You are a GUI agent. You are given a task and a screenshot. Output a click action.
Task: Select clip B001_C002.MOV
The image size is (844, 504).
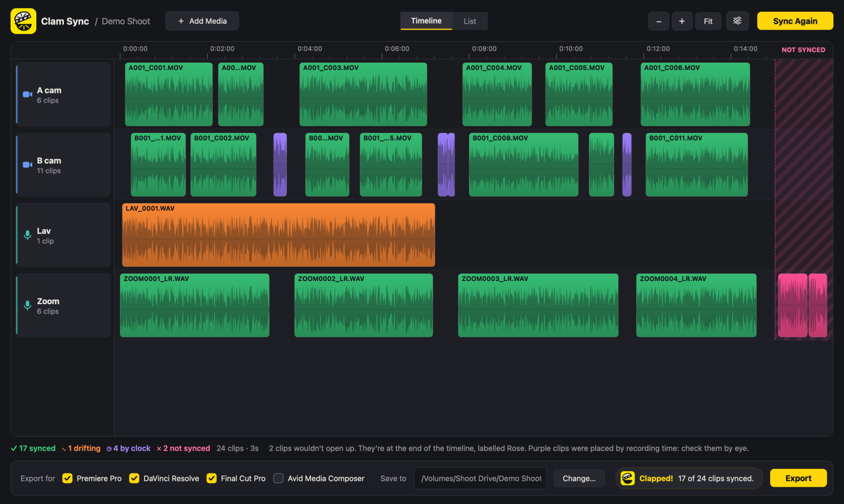click(x=223, y=164)
